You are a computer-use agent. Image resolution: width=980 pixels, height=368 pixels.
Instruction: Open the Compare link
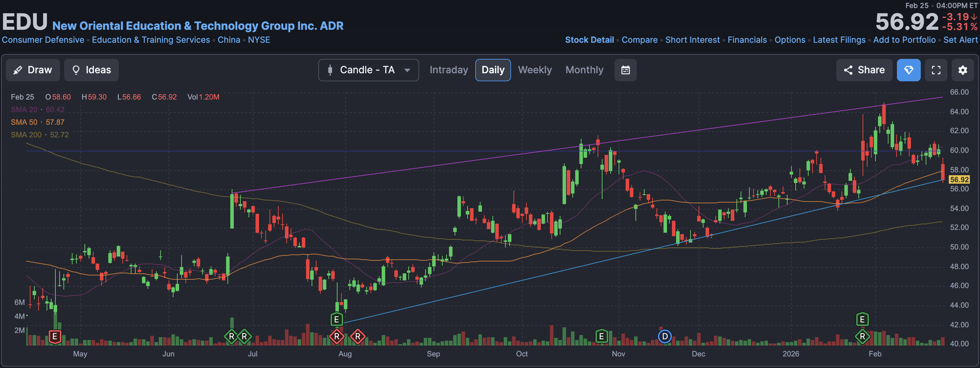click(x=639, y=40)
